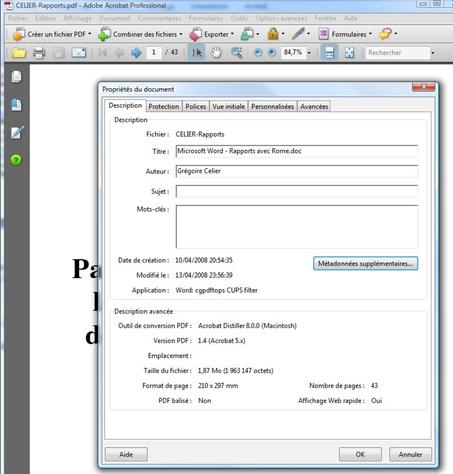Switch to the Avancées tab
Screen dimensions: 453x474
click(314, 106)
